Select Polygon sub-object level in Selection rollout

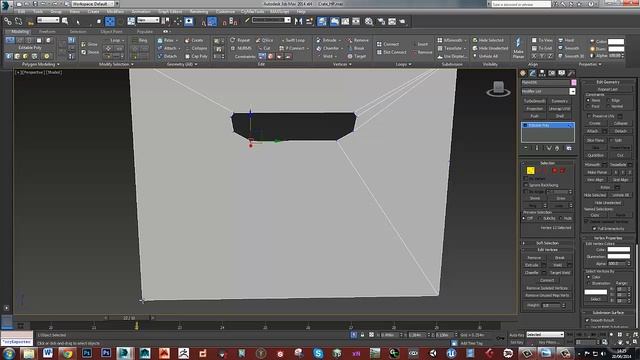point(555,170)
